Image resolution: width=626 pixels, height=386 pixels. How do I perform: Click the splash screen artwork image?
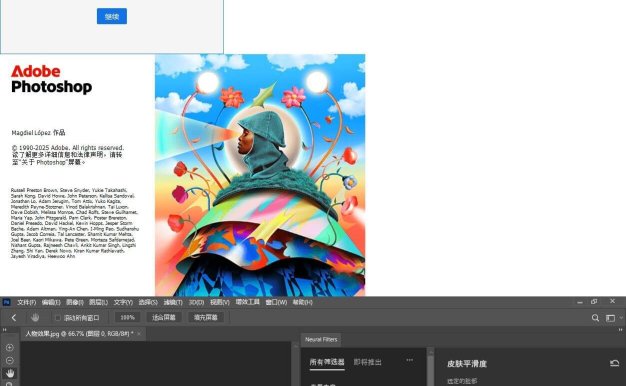tap(260, 175)
